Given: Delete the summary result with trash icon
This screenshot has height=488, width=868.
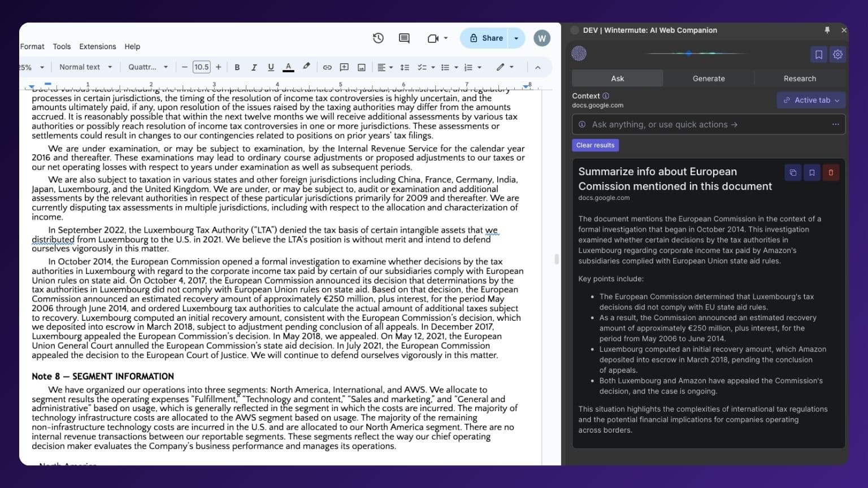Looking at the screenshot, I should point(831,173).
